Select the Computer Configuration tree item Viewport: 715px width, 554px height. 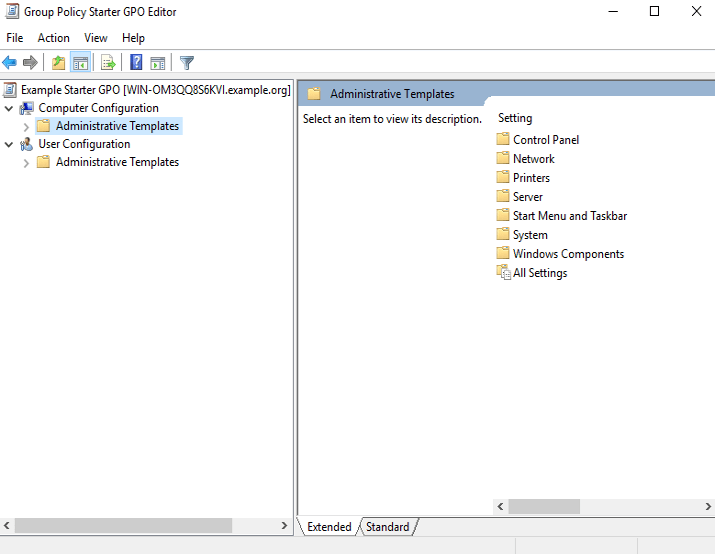tap(98, 108)
